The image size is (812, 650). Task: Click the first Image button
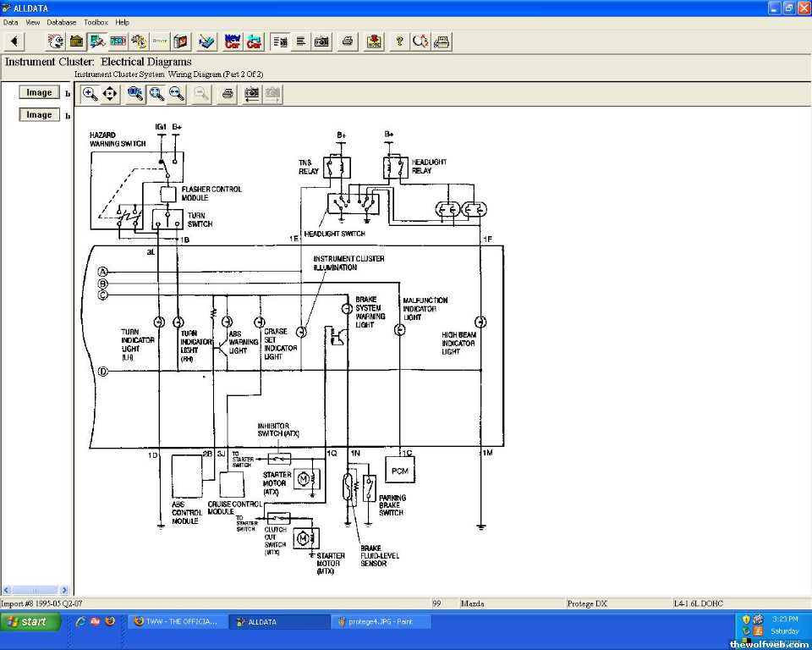click(39, 92)
